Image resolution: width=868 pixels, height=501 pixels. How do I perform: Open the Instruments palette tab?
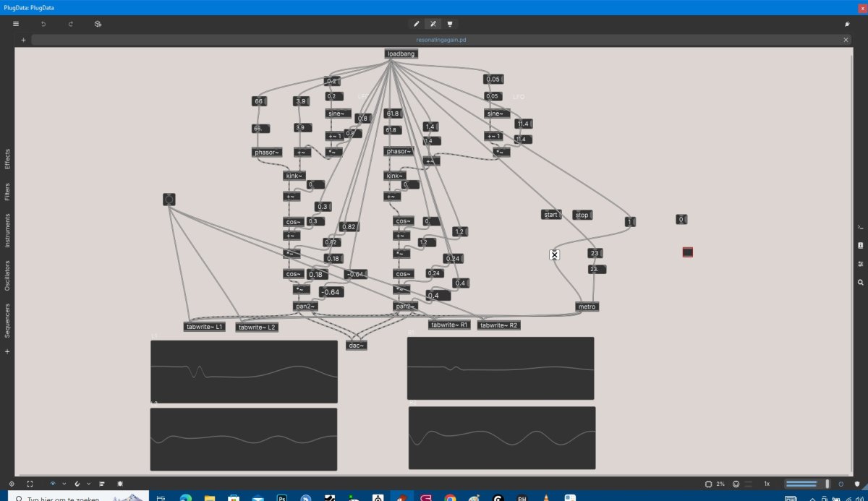coord(8,231)
